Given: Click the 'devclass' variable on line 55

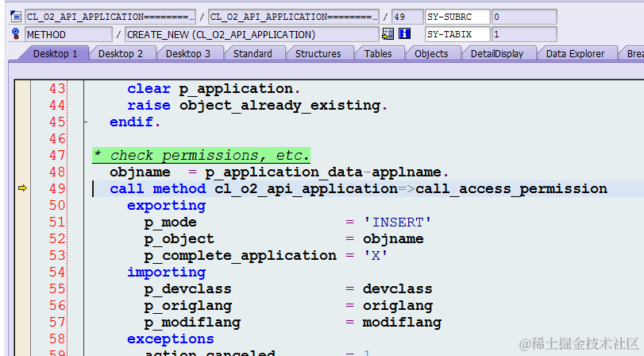Looking at the screenshot, I should (x=398, y=289).
